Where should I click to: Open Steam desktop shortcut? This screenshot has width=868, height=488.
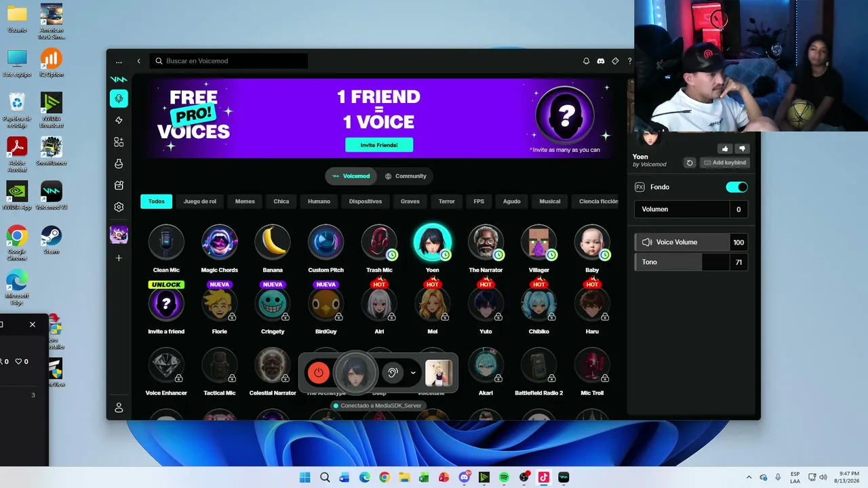tap(52, 240)
